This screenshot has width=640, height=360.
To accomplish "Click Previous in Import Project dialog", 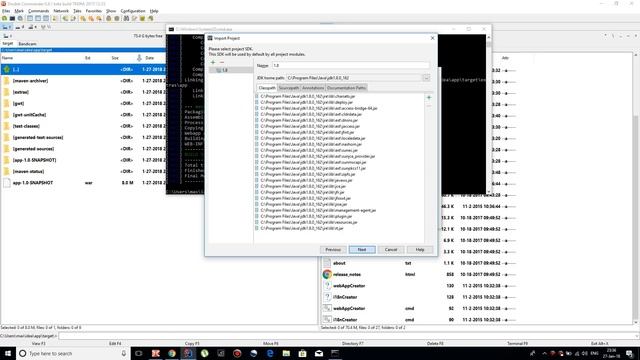I will (333, 249).
